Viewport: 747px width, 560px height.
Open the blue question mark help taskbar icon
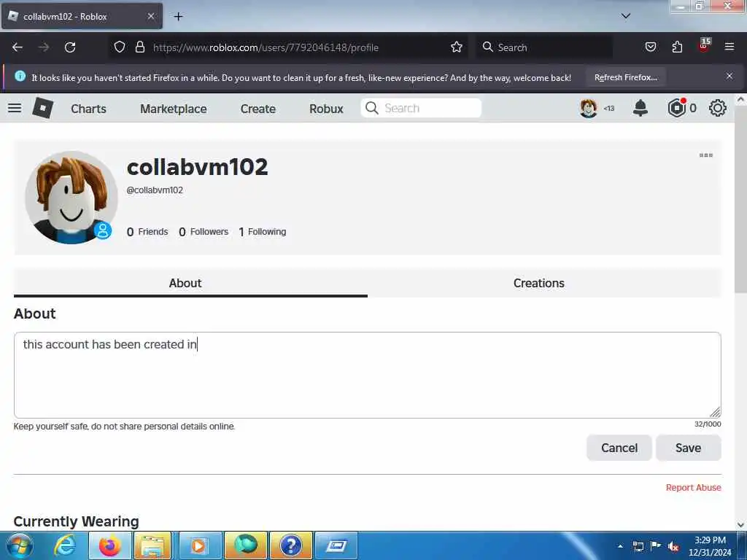290,545
